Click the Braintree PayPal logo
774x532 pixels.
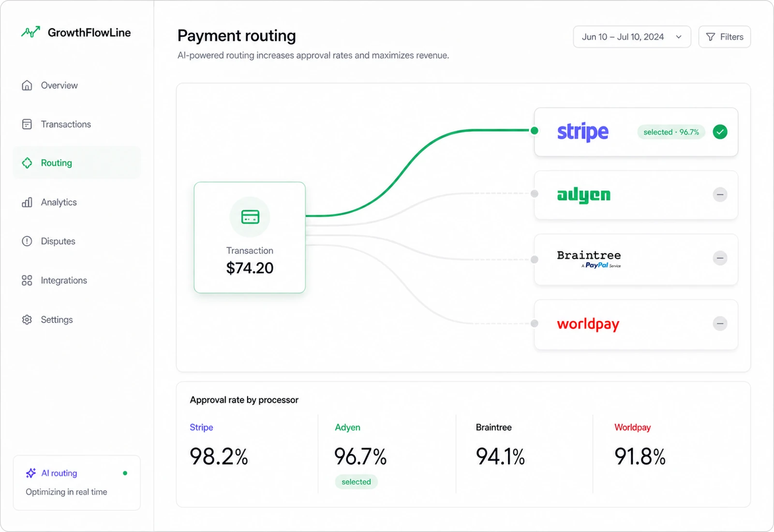point(589,259)
